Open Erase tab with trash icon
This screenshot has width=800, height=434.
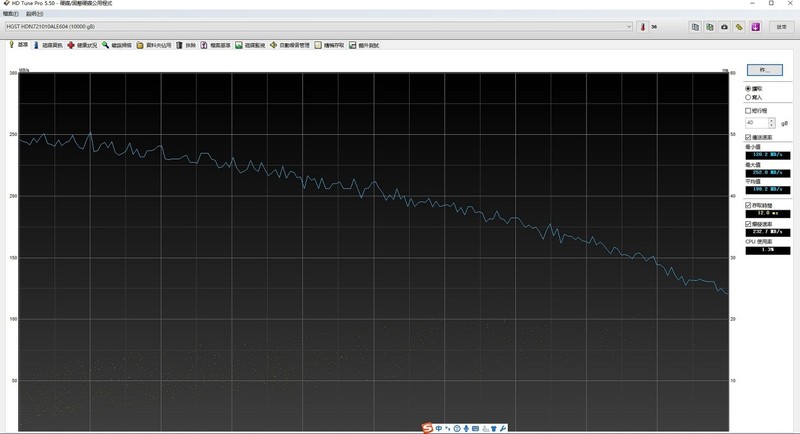[x=186, y=45]
